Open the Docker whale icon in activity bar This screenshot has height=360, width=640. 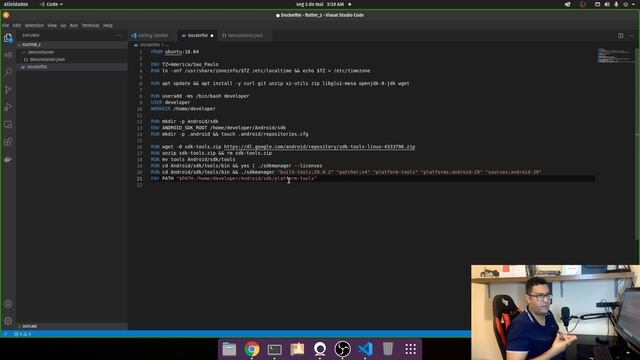8,159
